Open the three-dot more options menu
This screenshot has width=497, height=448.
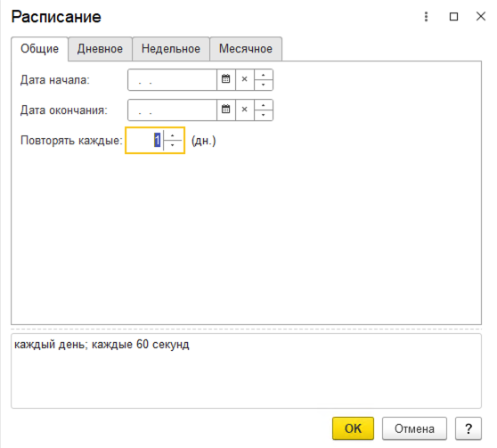coord(427,17)
